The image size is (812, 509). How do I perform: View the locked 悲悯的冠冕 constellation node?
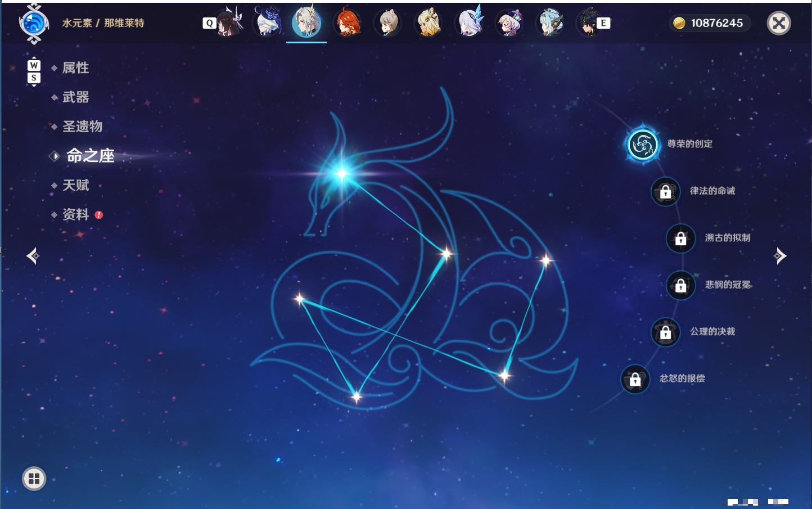coord(680,285)
